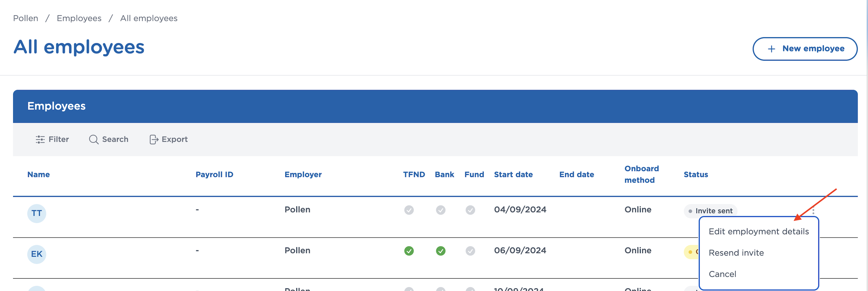
Task: Sort by the Start date column header
Action: [513, 174]
